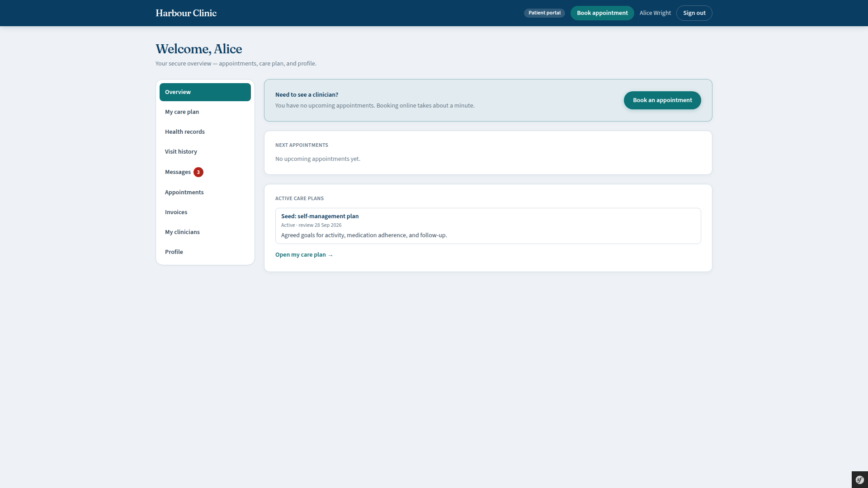Image resolution: width=868 pixels, height=488 pixels.
Task: Click the Patient portal badge
Action: pos(544,13)
